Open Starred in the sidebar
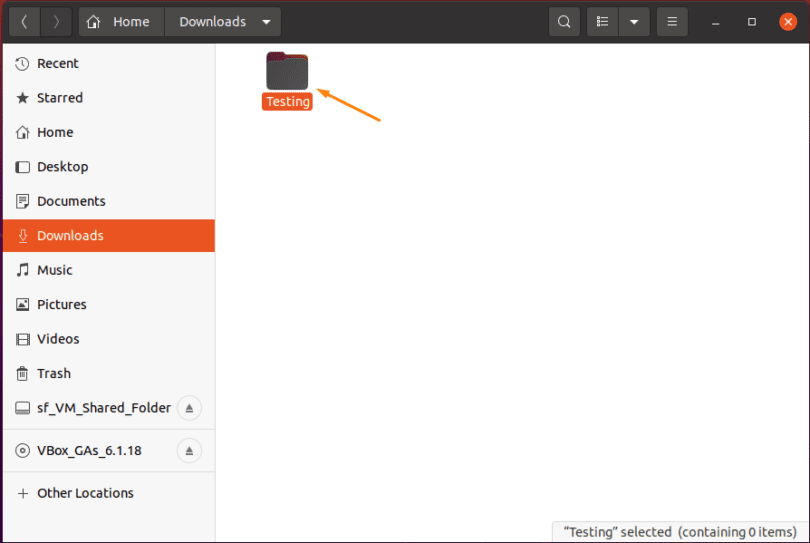The image size is (810, 543). coord(109,98)
